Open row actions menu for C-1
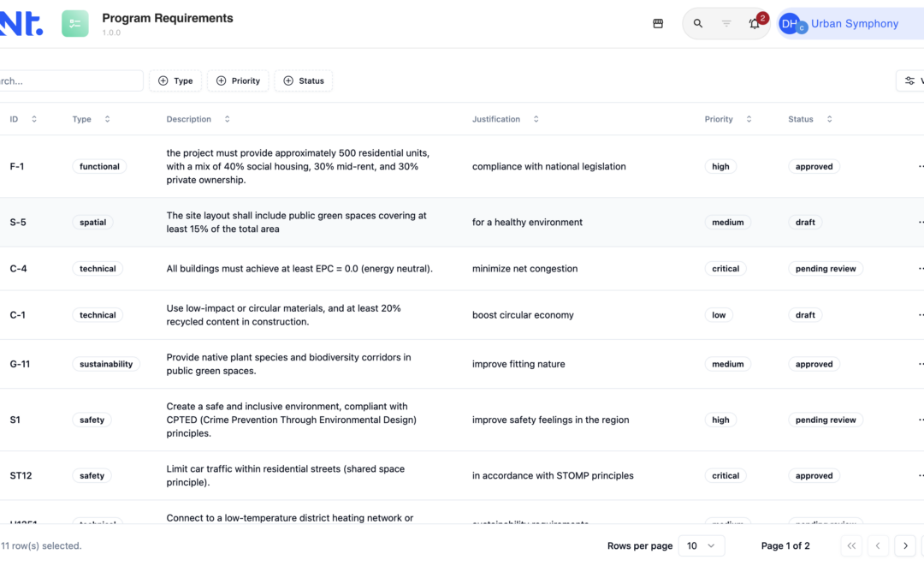This screenshot has height=578, width=924. tap(921, 315)
